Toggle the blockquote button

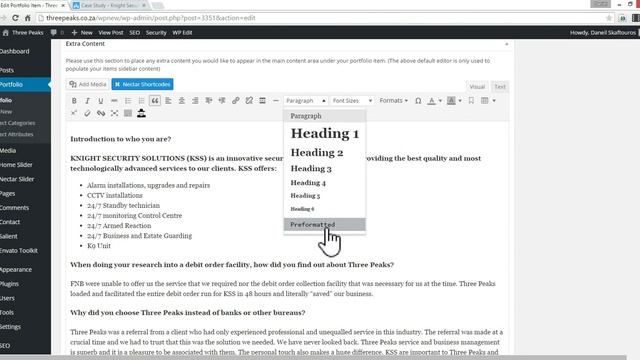click(x=155, y=101)
